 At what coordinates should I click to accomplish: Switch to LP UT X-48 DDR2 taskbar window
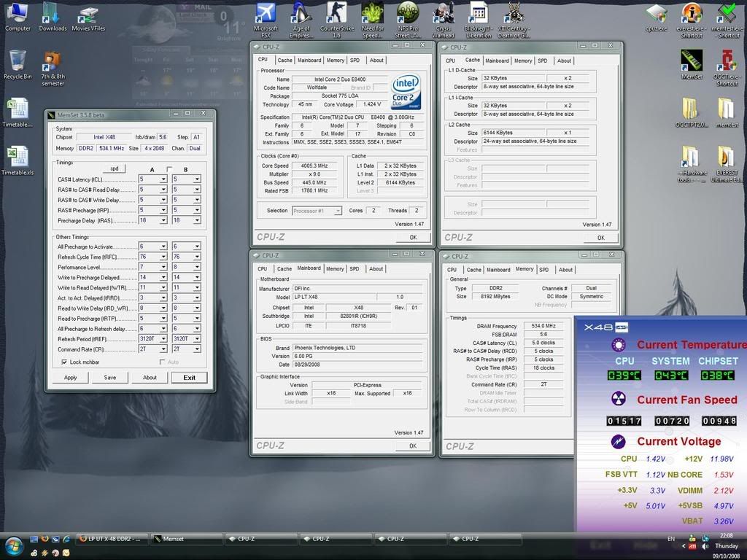(112, 539)
